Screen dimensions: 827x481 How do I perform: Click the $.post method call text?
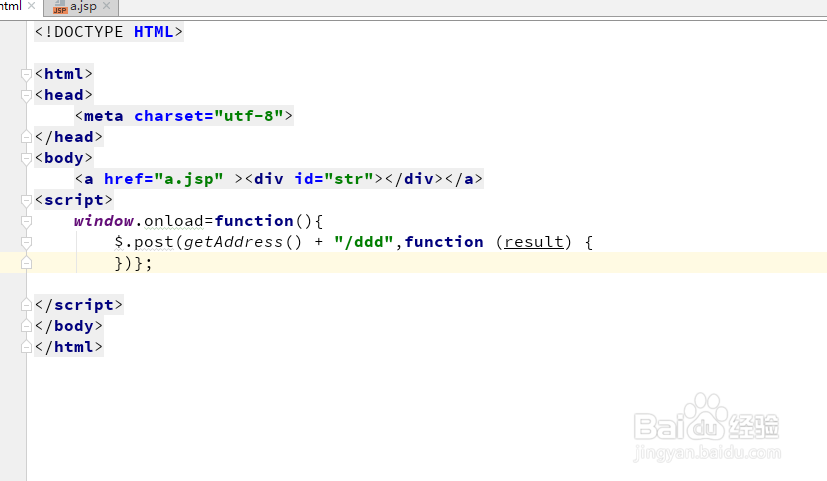[x=144, y=242]
